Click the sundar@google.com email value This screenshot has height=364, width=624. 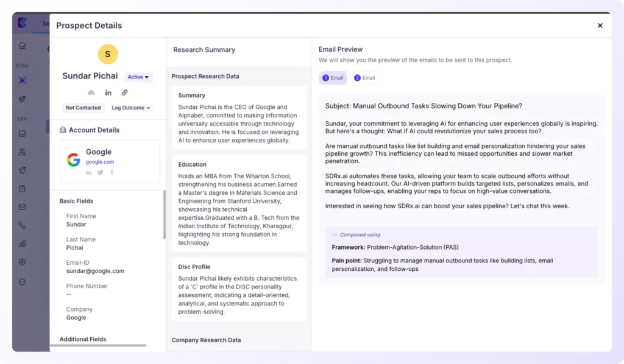95,271
